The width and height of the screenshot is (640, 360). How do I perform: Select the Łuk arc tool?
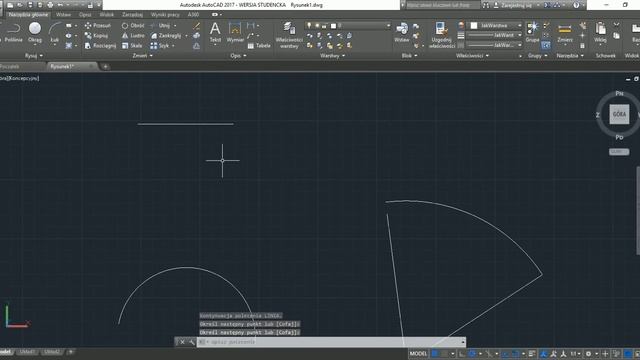pos(54,33)
